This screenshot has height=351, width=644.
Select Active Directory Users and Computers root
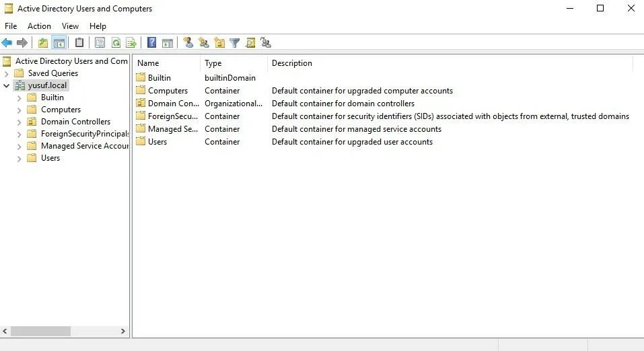click(x=71, y=61)
